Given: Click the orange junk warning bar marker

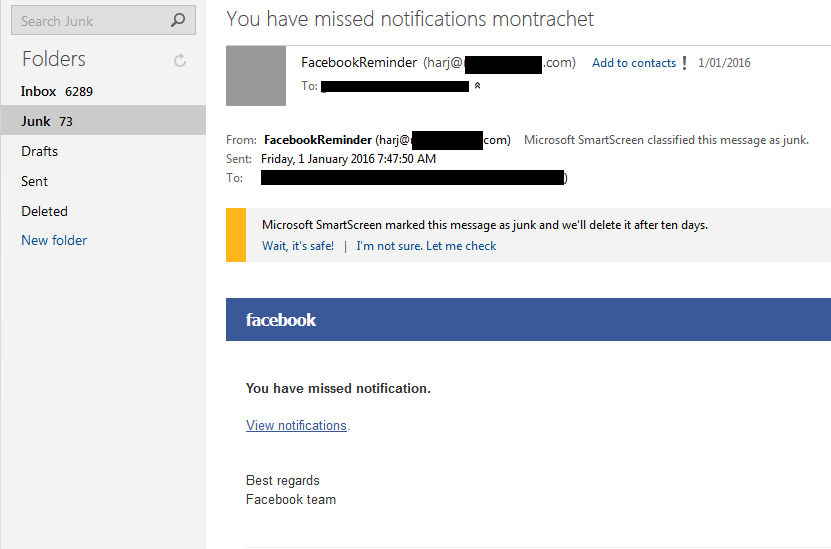Looking at the screenshot, I should tap(236, 235).
